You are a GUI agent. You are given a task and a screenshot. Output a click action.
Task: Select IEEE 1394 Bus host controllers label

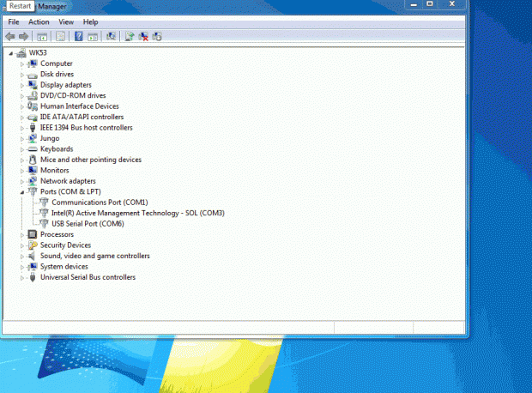click(x=86, y=128)
